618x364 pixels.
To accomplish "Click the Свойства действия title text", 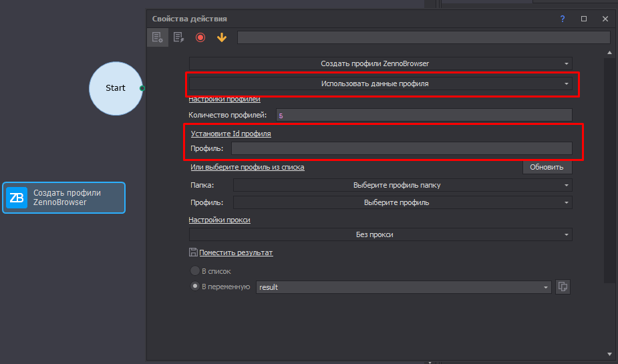I will 190,19.
